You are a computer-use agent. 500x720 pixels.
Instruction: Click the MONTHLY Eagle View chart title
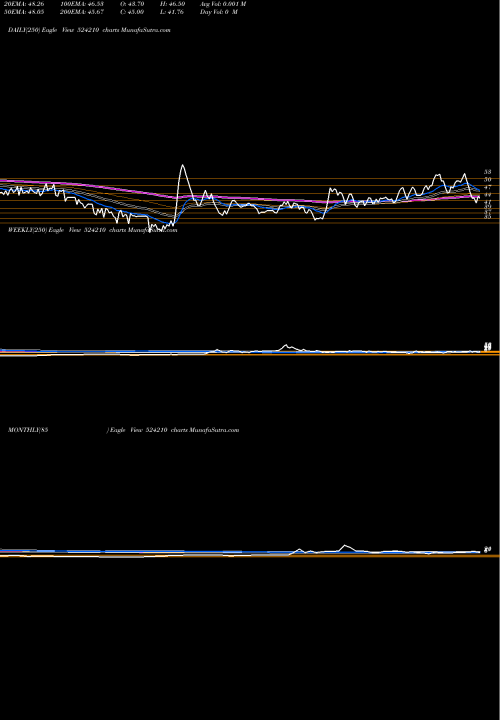pos(123,430)
